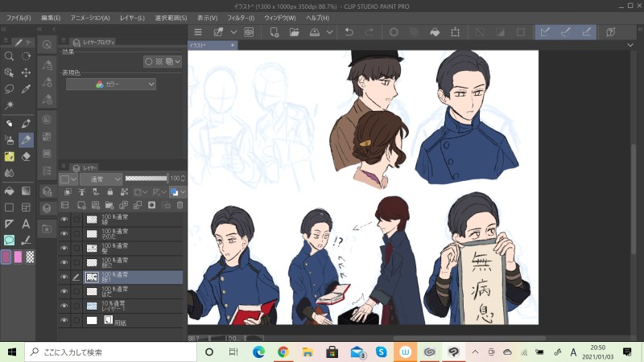Select the Balloon speech bubble tool
Viewport: 644px width, 362px height.
click(9, 240)
